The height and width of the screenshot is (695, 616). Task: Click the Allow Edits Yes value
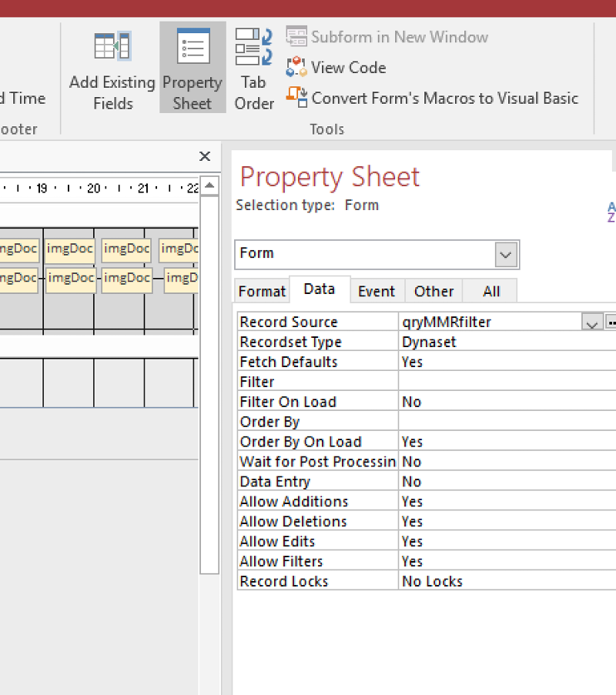click(x=507, y=541)
